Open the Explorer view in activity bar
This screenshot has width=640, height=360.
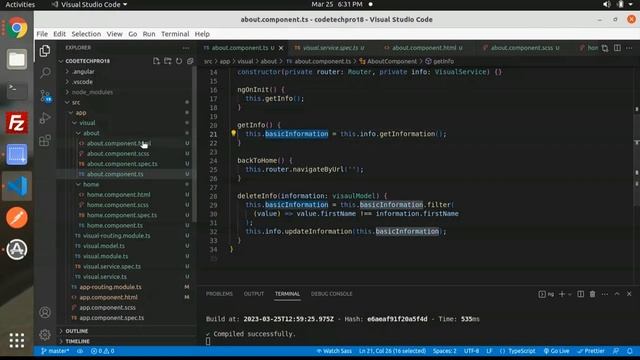45,51
